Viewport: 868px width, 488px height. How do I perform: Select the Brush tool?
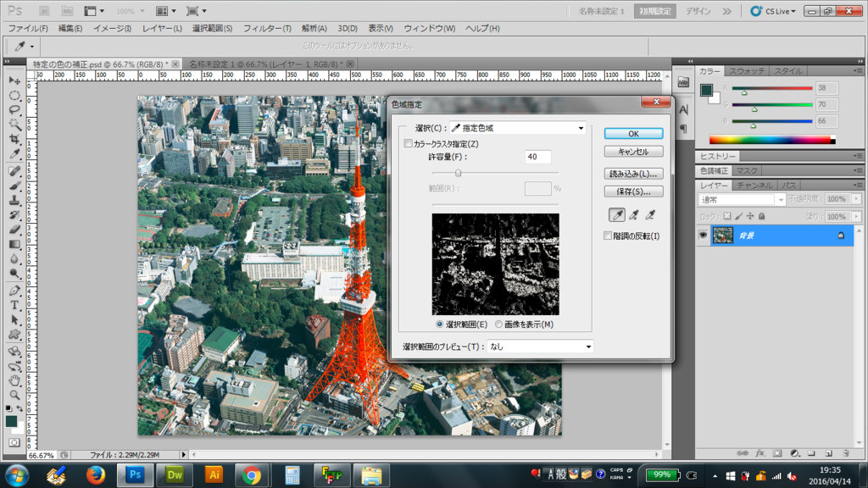tap(14, 186)
